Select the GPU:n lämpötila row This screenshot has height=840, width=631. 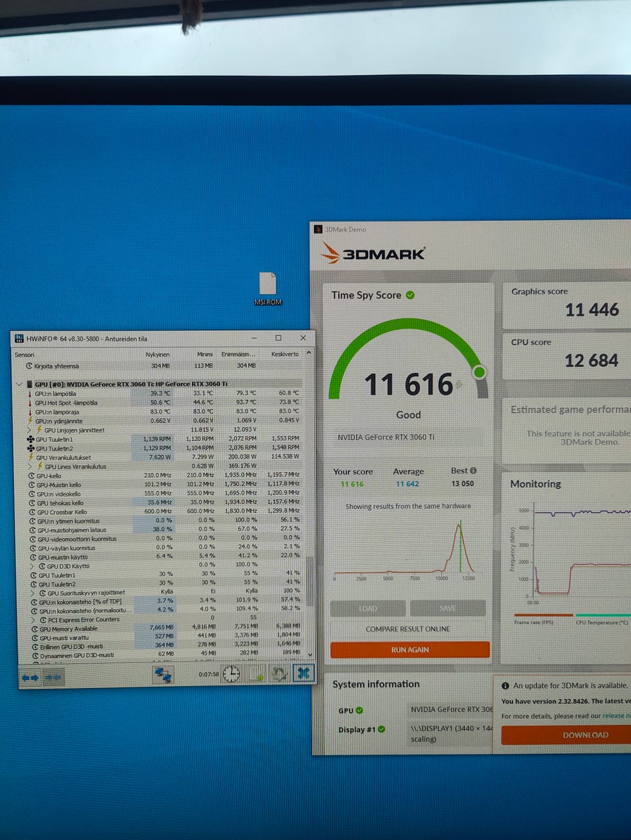[162, 393]
